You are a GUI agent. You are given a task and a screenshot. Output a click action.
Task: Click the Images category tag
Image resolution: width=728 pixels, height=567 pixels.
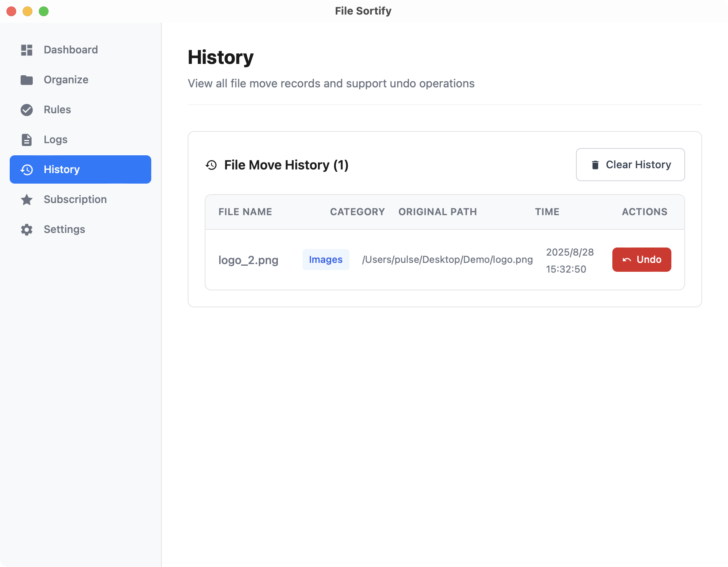[326, 260]
